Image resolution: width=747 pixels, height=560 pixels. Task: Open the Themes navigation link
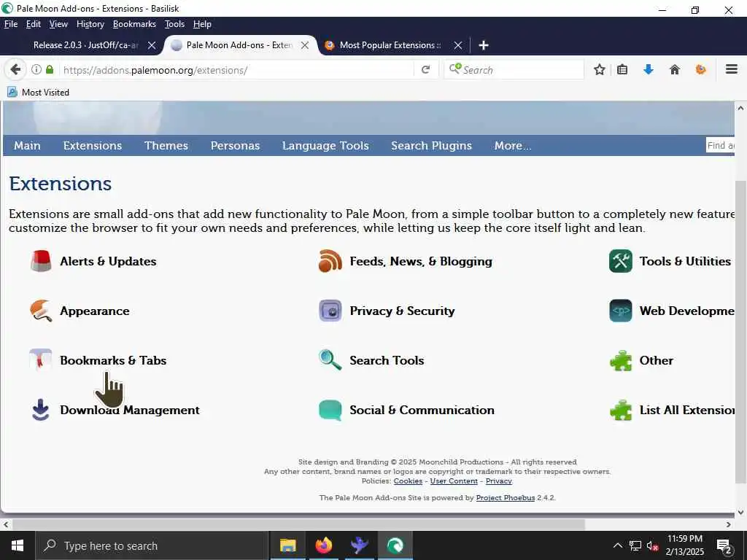tap(166, 146)
